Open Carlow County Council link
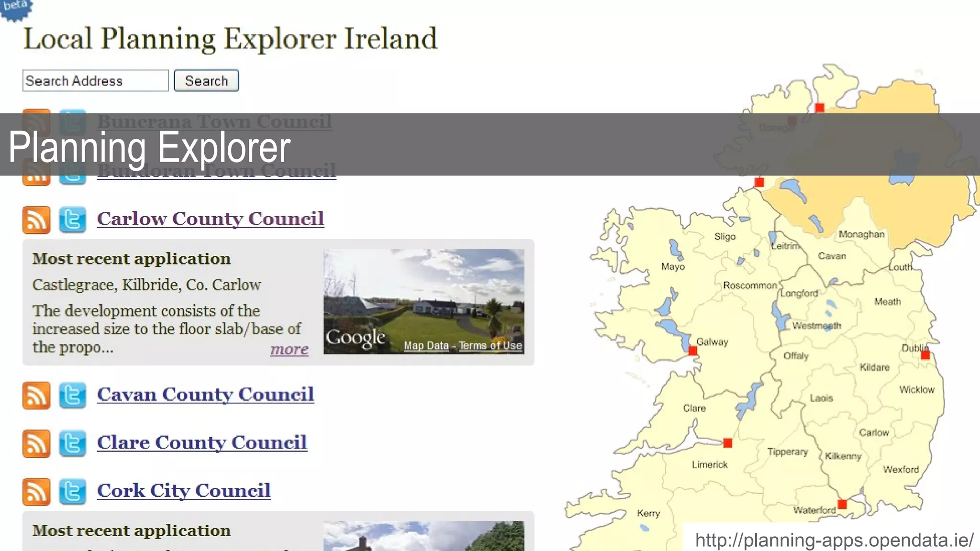The image size is (980, 551). (210, 219)
